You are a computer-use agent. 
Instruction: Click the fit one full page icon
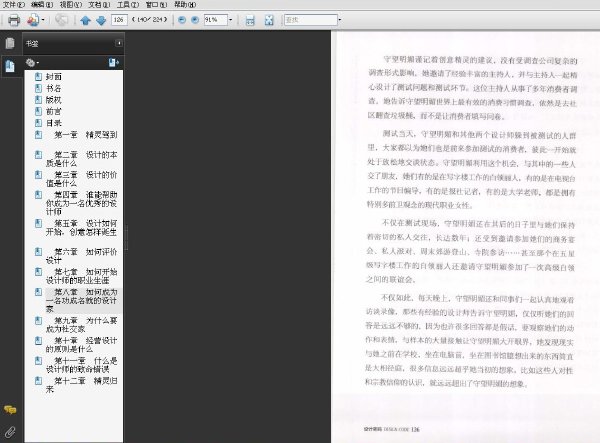point(269,20)
